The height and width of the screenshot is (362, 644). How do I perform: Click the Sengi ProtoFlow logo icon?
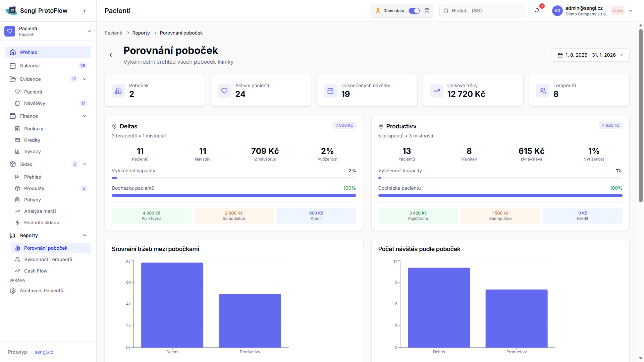click(12, 11)
